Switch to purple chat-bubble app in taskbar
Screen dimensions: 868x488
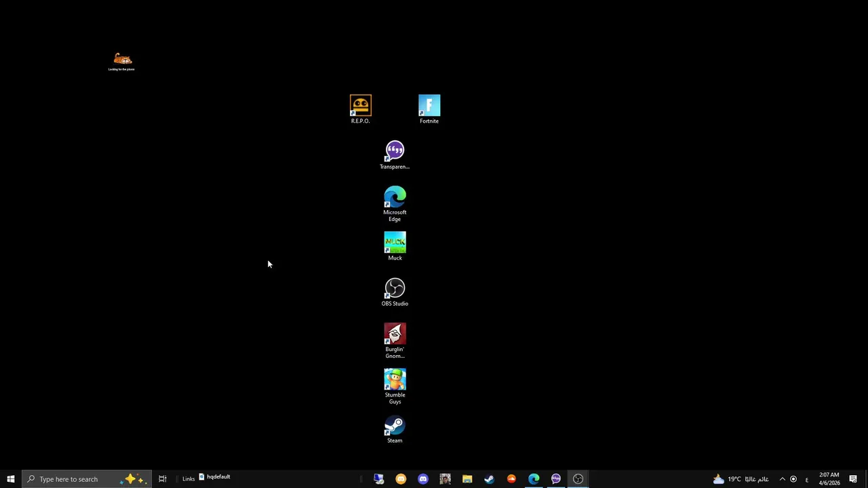pyautogui.click(x=556, y=479)
